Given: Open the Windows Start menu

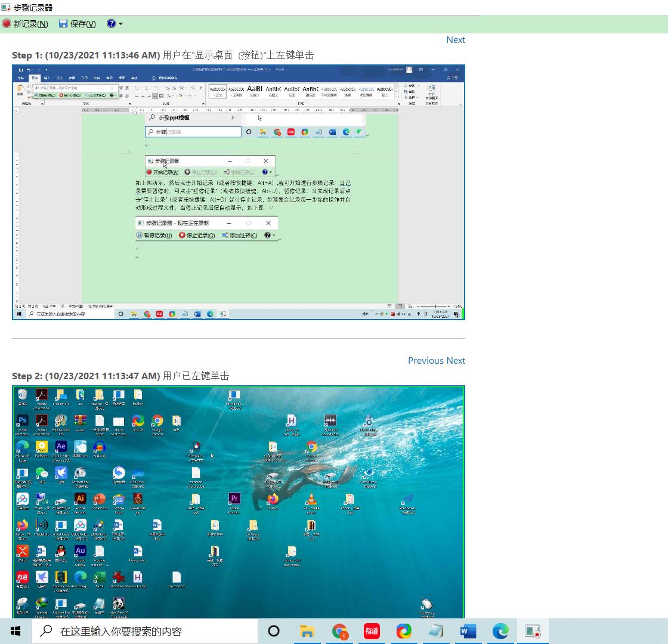Looking at the screenshot, I should pos(16,631).
